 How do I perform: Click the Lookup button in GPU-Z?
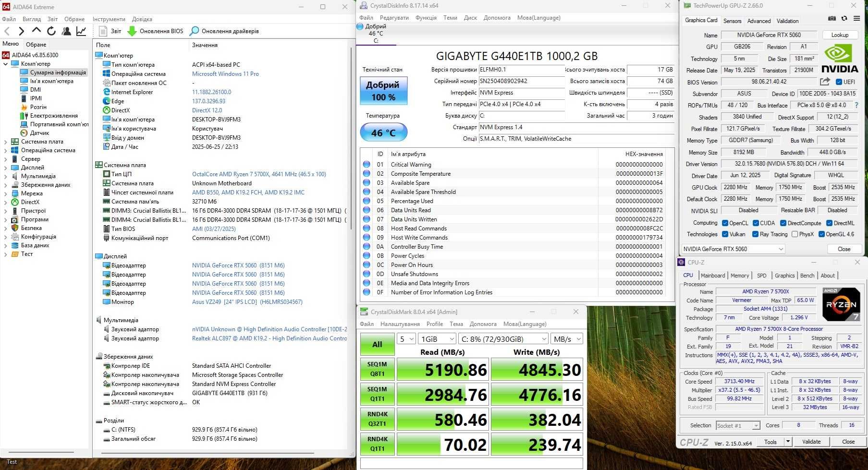tap(840, 35)
